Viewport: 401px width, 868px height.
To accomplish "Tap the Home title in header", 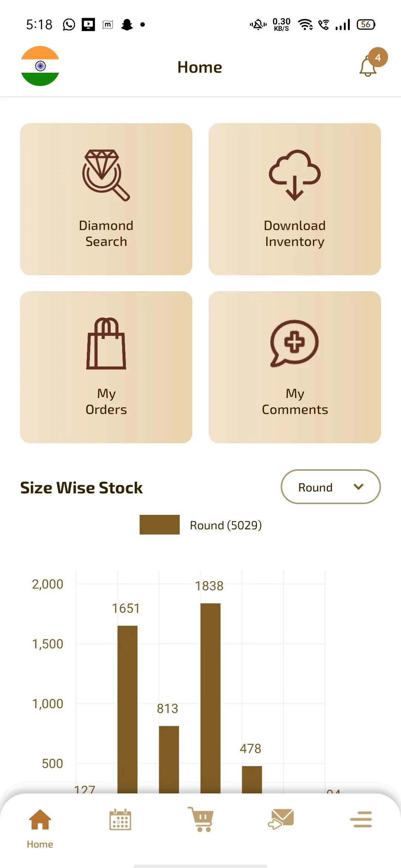I will coord(200,67).
